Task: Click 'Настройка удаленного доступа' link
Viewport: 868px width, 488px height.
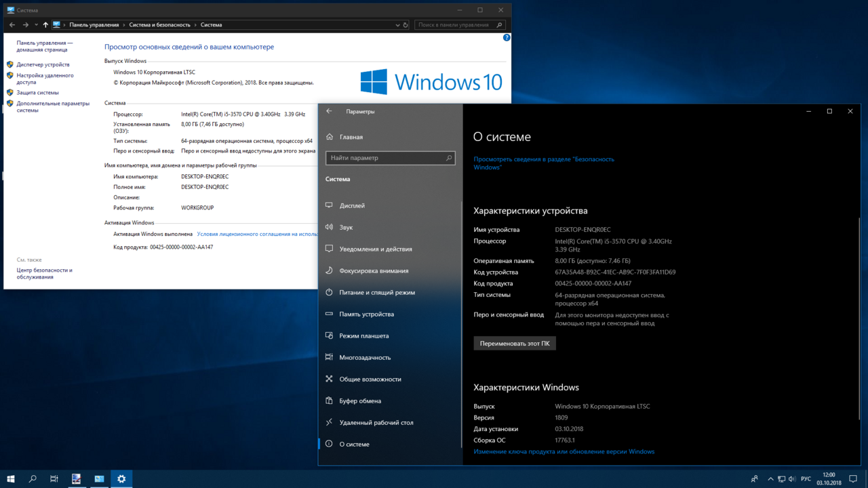Action: [45, 79]
